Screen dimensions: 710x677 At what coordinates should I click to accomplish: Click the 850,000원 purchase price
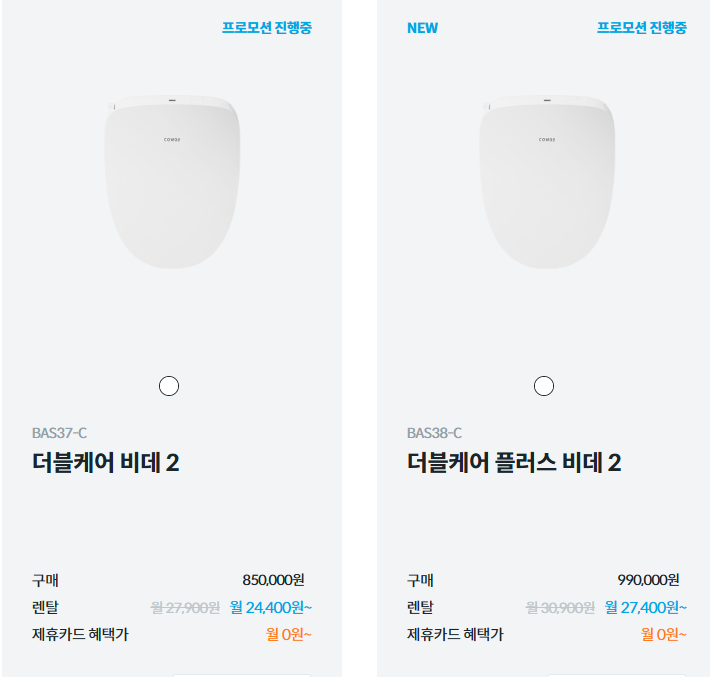point(273,580)
